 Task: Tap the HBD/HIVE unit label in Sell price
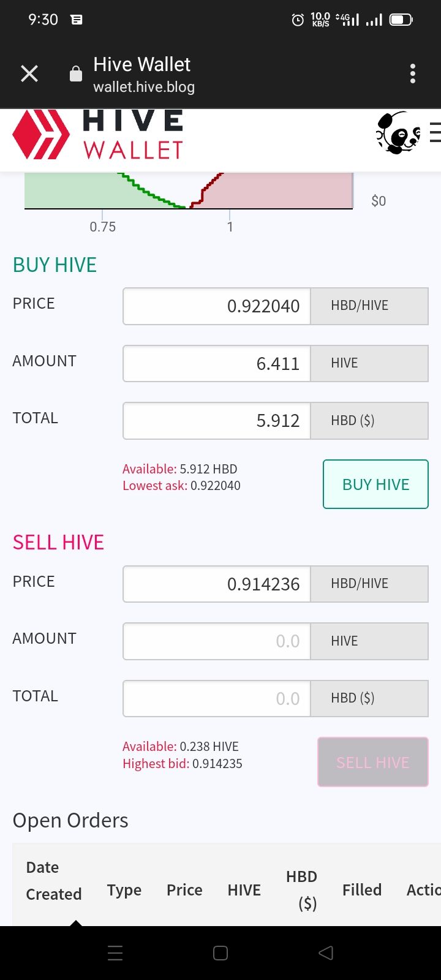point(369,584)
